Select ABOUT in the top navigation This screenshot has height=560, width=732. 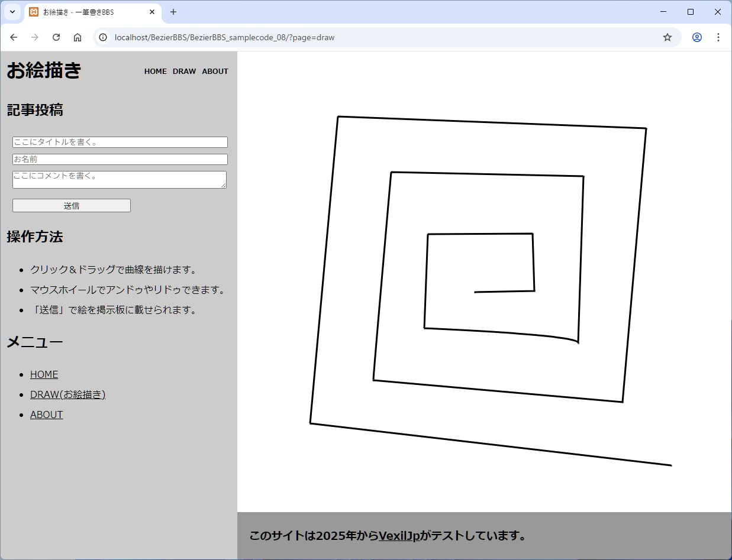215,72
